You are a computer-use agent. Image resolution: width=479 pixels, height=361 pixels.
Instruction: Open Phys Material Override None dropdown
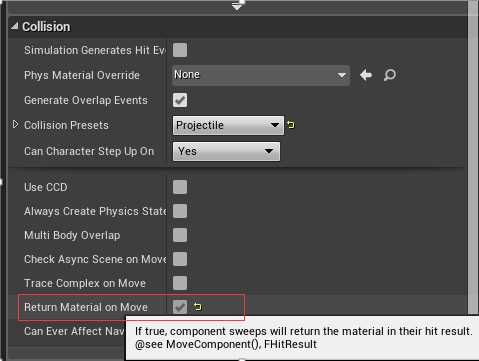point(261,75)
